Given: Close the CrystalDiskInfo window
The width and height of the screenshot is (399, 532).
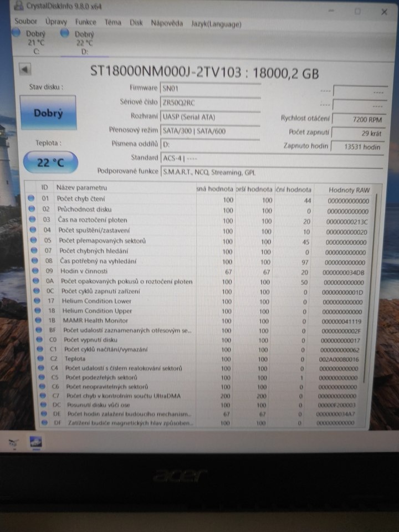Looking at the screenshot, I should pyautogui.click(x=384, y=12).
